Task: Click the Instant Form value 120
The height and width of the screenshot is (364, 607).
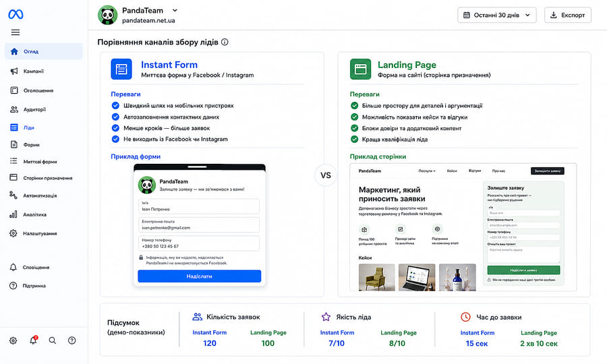Action: (x=210, y=343)
